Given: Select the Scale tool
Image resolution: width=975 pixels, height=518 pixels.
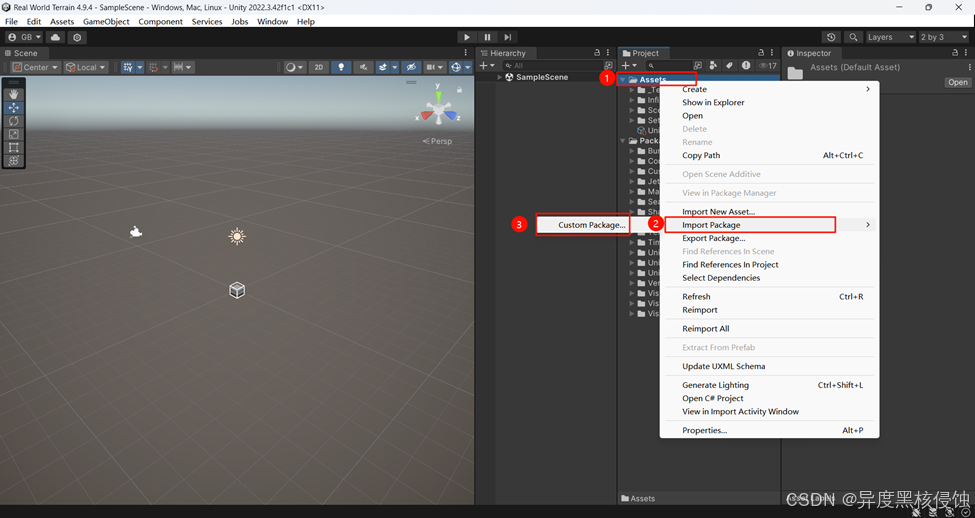Looking at the screenshot, I should [13, 134].
